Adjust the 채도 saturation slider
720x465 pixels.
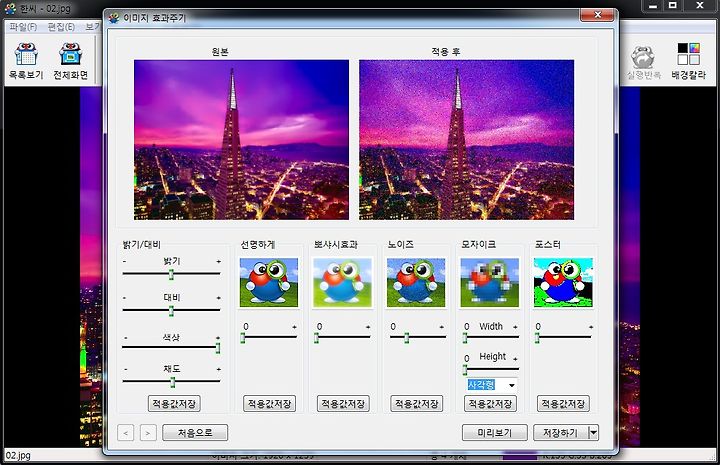(171, 381)
